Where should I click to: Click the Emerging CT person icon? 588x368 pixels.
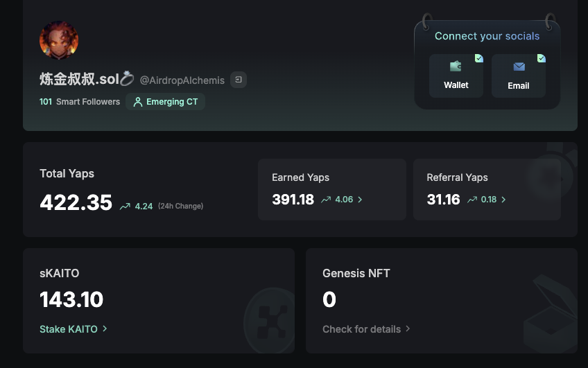point(137,102)
